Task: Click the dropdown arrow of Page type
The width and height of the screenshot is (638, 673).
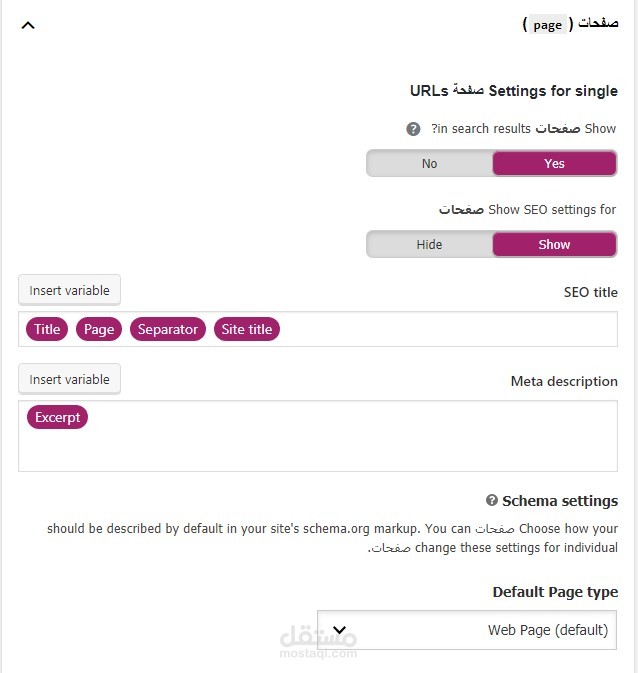Action: point(339,630)
